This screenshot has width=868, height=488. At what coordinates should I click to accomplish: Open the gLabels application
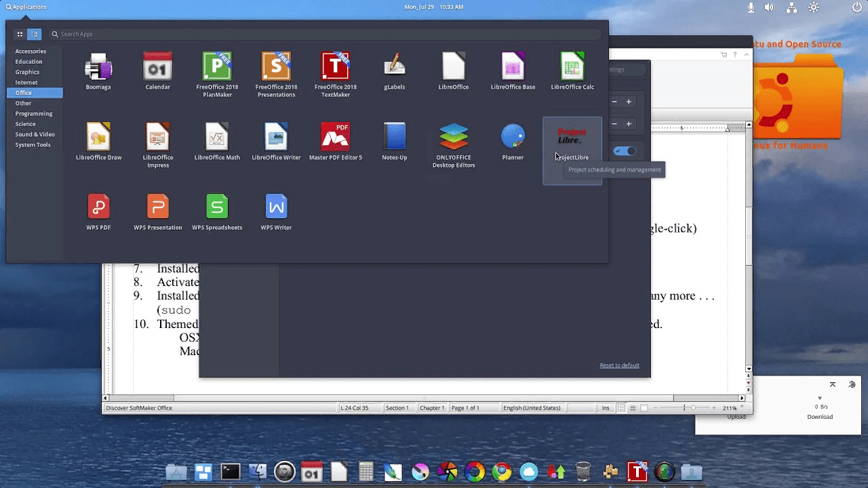[x=395, y=72]
